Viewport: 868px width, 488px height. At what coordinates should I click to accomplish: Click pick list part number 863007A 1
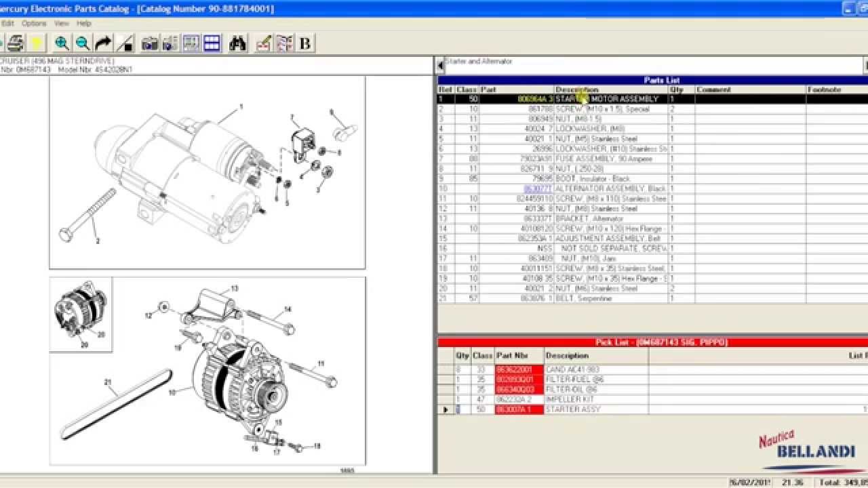coord(519,409)
